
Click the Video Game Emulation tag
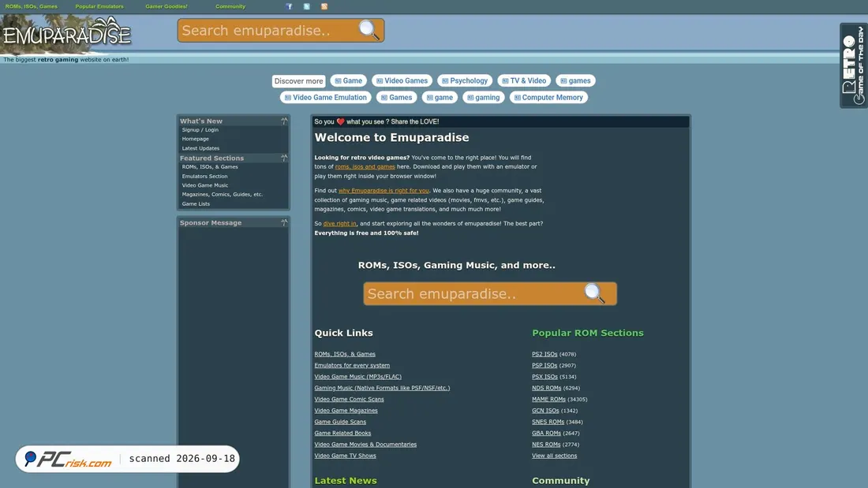coord(325,98)
